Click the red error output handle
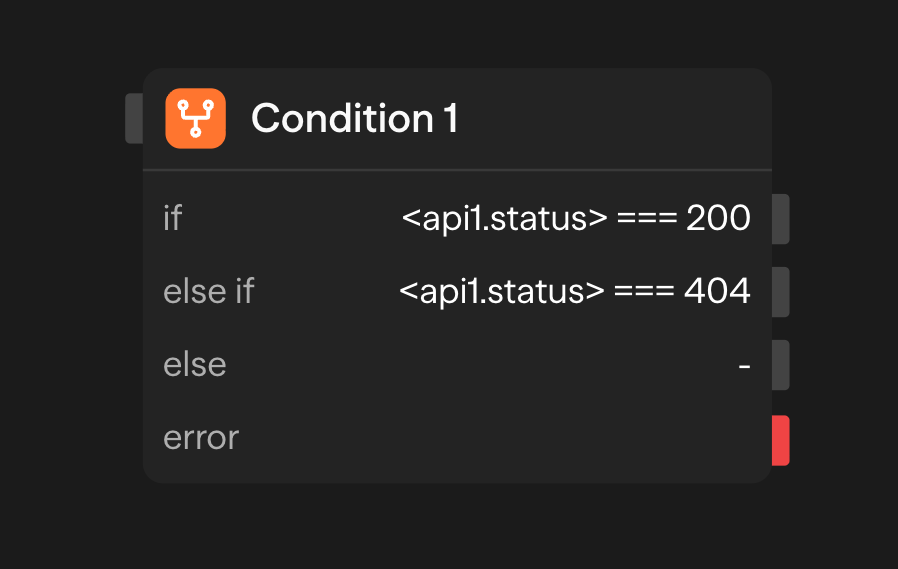 [x=780, y=440]
